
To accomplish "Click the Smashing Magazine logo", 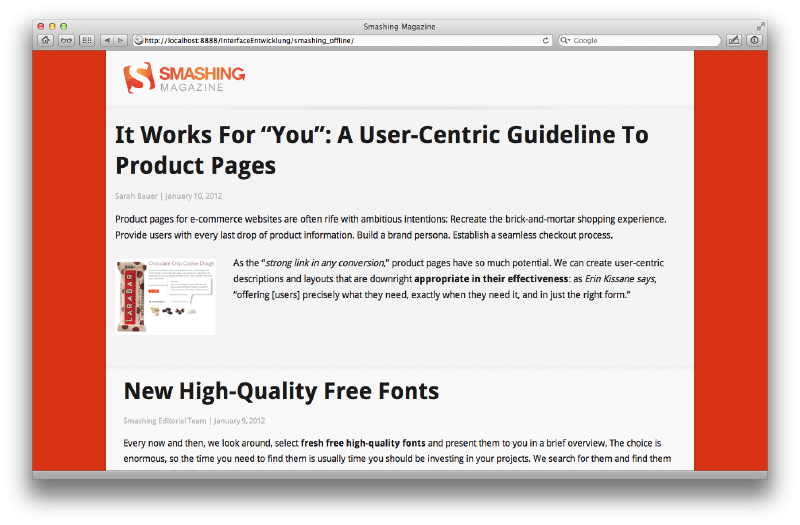I will click(184, 78).
